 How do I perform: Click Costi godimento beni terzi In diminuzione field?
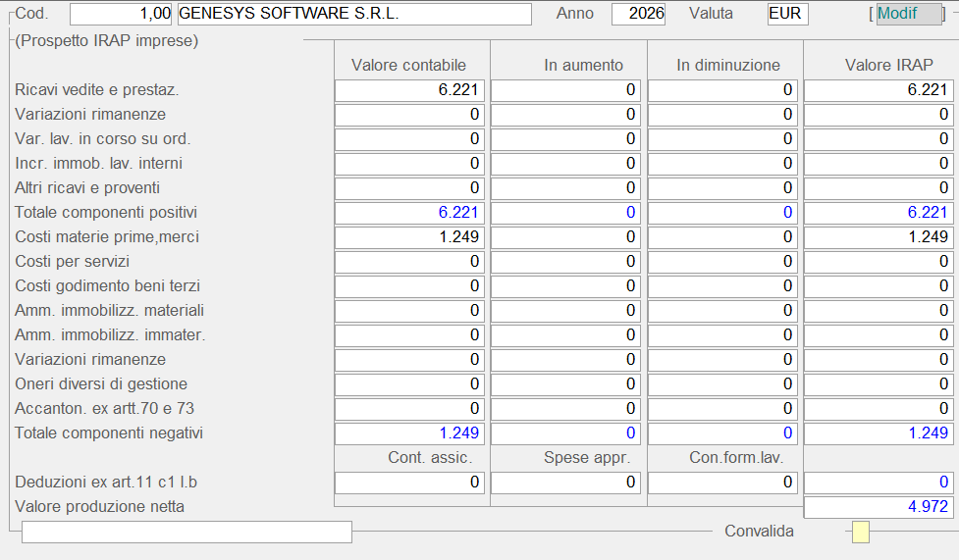click(722, 286)
